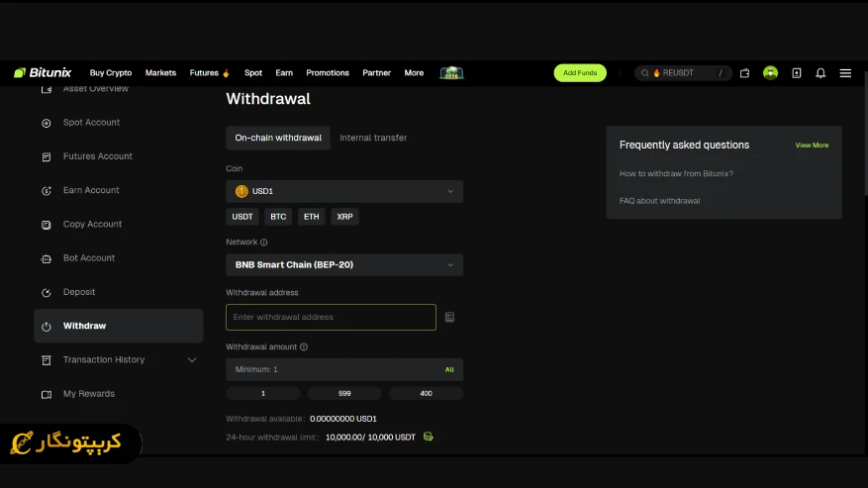
Task: Click the Bitunix logo
Action: tap(43, 72)
